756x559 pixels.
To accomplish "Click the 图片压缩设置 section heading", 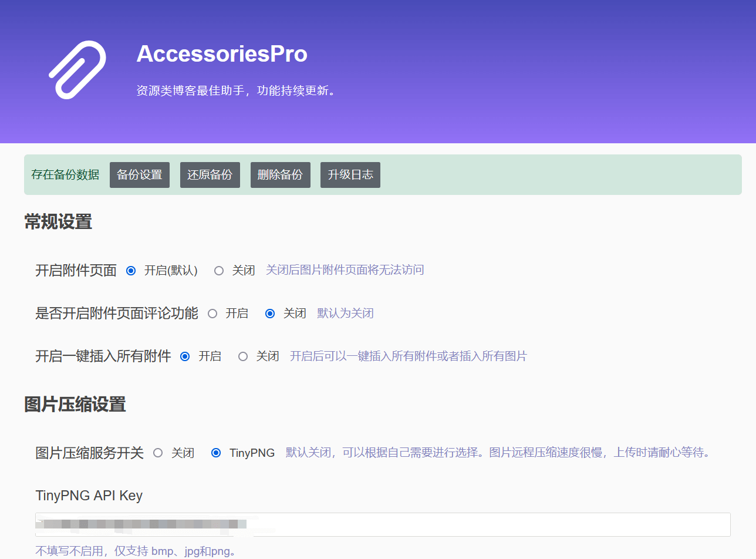I will 74,405.
